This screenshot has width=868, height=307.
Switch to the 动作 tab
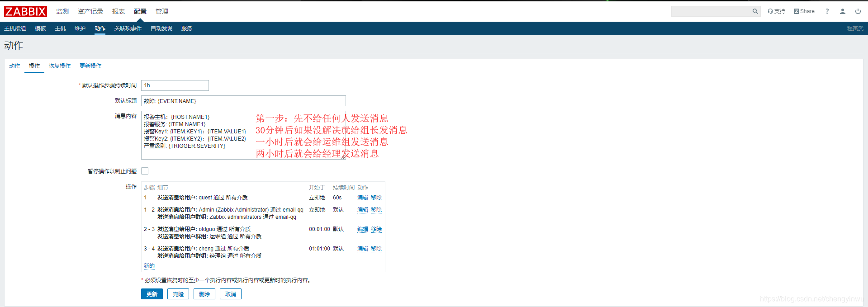(14, 66)
